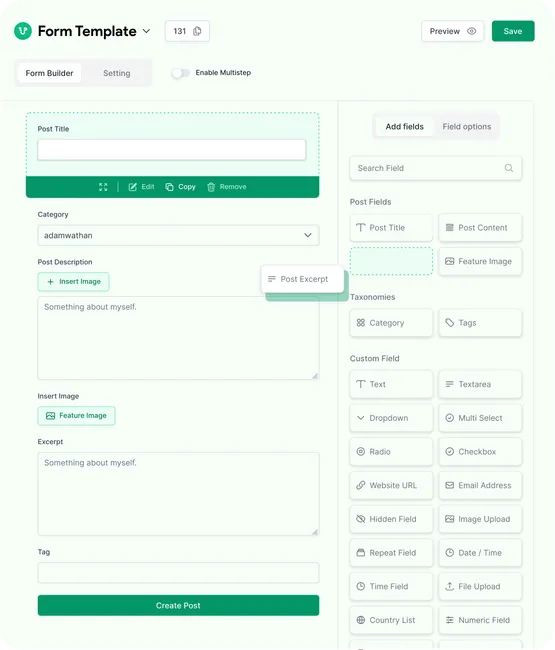Click the Custom Field section heading
Image resolution: width=555 pixels, height=650 pixels.
(x=374, y=359)
